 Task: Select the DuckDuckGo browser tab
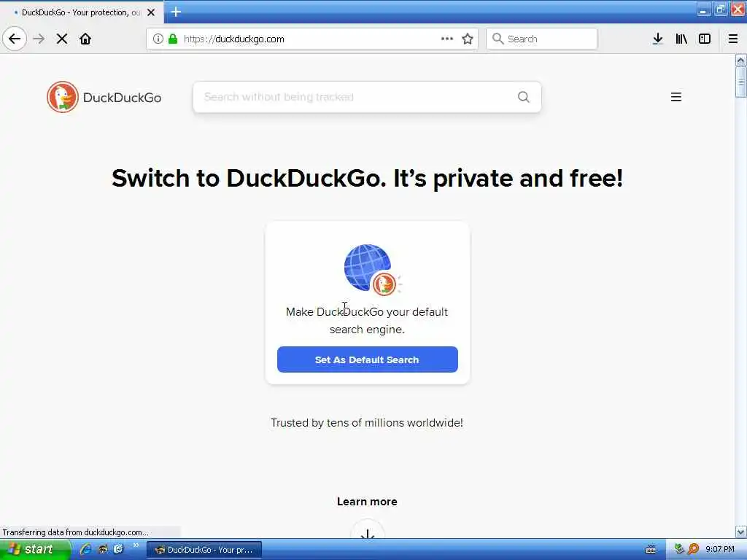(x=82, y=12)
